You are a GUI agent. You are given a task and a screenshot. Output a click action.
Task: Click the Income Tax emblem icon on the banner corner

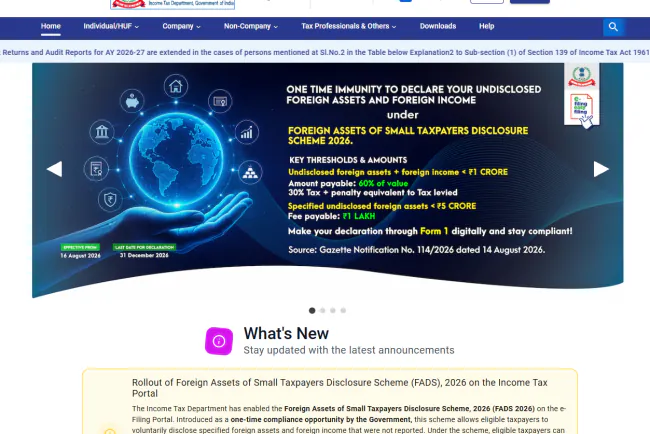[582, 76]
